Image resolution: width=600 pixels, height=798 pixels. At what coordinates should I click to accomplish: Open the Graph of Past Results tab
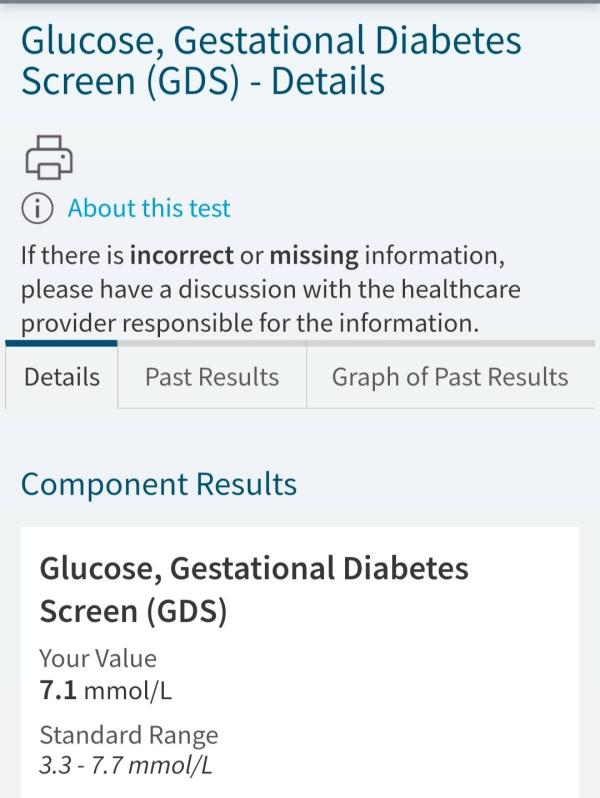pos(450,377)
